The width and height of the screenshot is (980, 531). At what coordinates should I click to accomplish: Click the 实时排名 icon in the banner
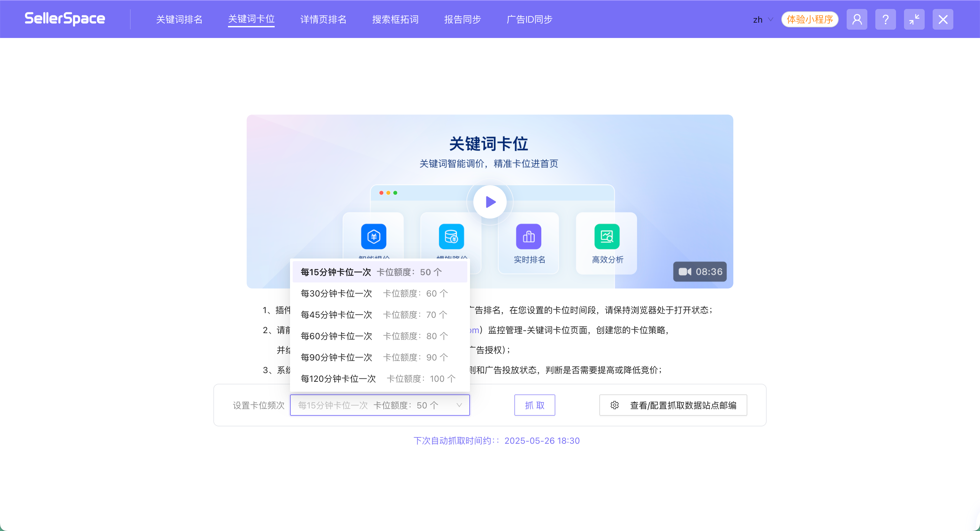pyautogui.click(x=528, y=237)
